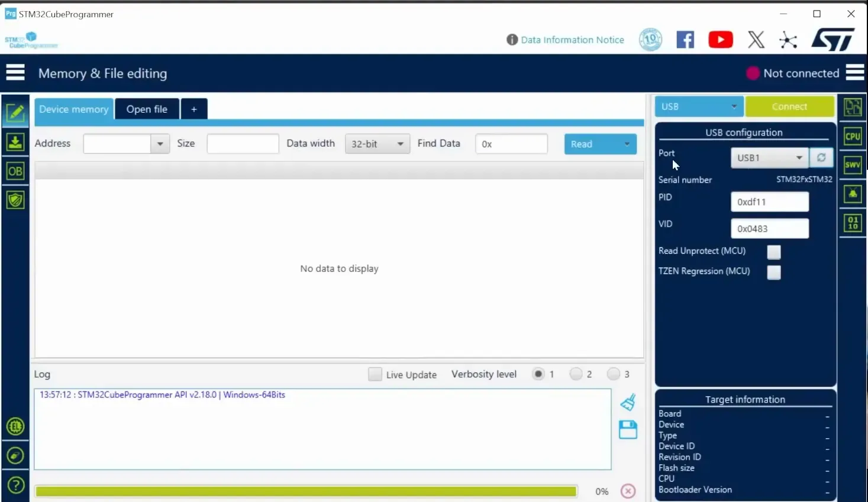Click the 0% progress percentage text
Viewport: 868px width, 502px height.
(602, 491)
